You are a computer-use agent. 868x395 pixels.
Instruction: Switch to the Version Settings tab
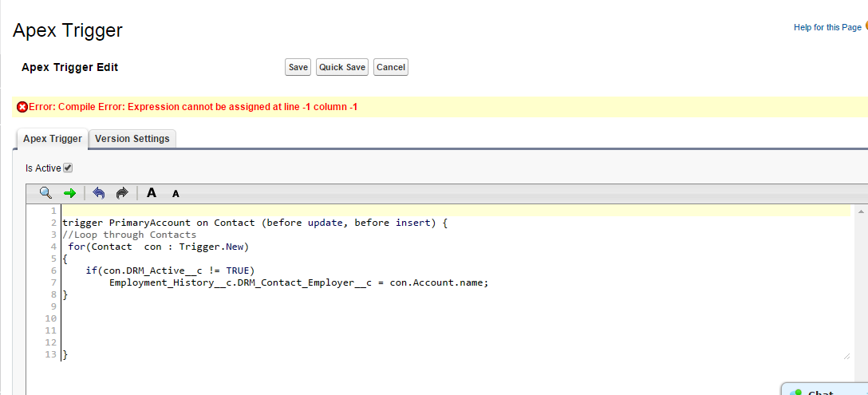click(132, 139)
